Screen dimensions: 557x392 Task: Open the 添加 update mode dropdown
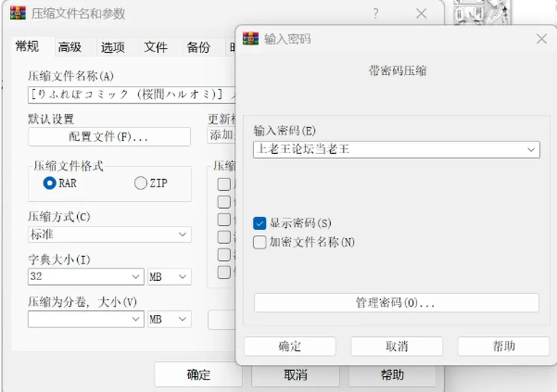pyautogui.click(x=221, y=135)
